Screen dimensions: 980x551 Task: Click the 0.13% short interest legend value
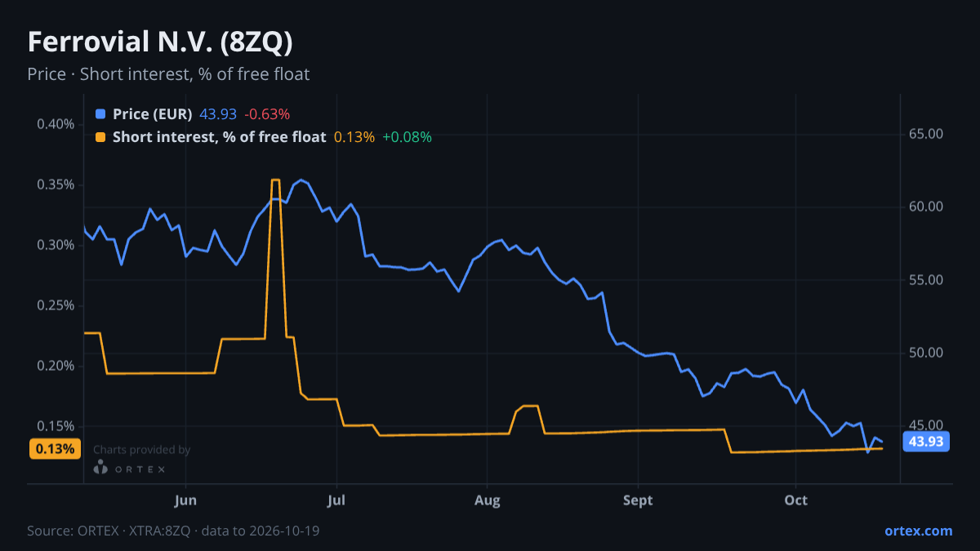pyautogui.click(x=354, y=137)
